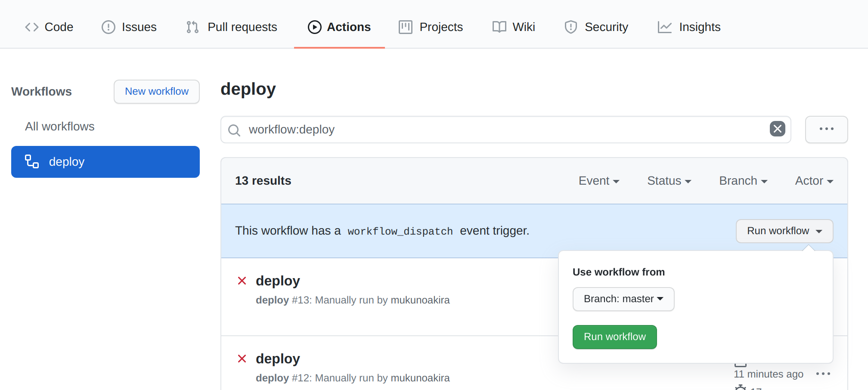Image resolution: width=868 pixels, height=390 pixels.
Task: Open options menu for deploy #12 run
Action: coord(823,374)
